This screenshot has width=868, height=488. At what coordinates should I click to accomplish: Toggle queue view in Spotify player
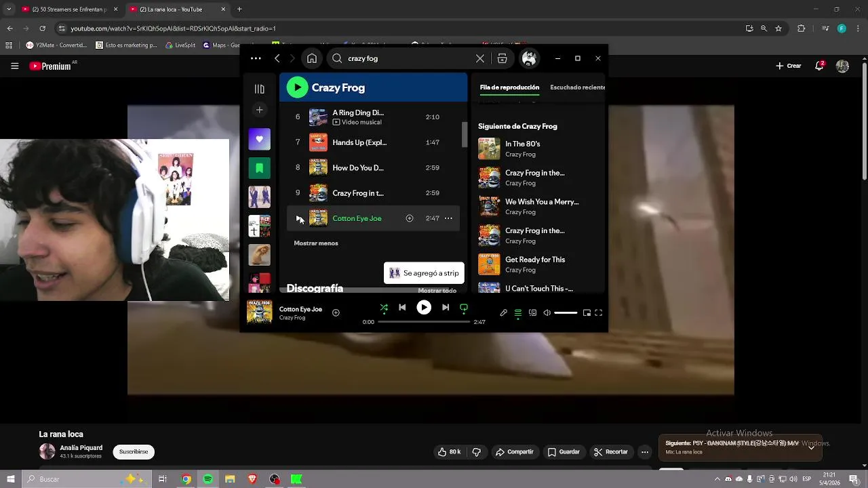pos(518,313)
